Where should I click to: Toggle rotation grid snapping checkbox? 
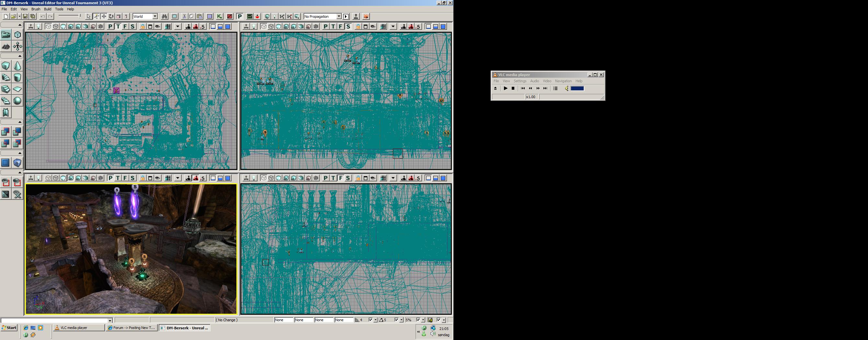[396, 320]
